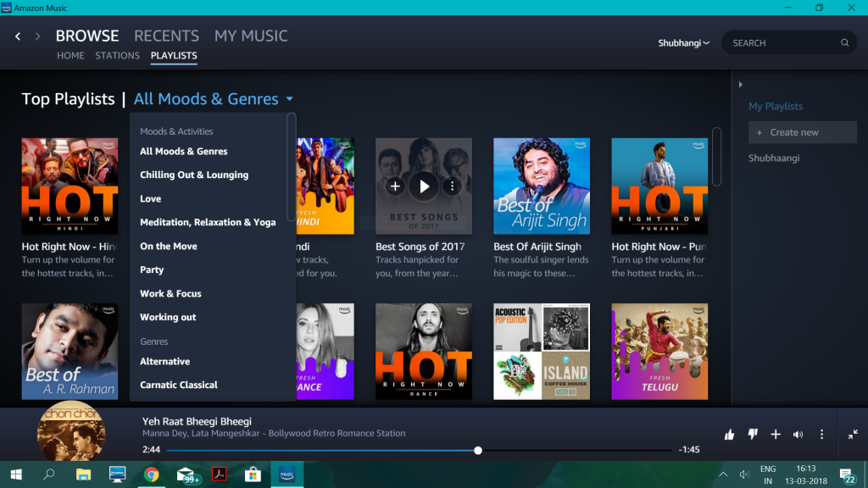Viewport: 868px width, 488px height.
Task: Give the current song a thumbs down
Action: coord(753,435)
